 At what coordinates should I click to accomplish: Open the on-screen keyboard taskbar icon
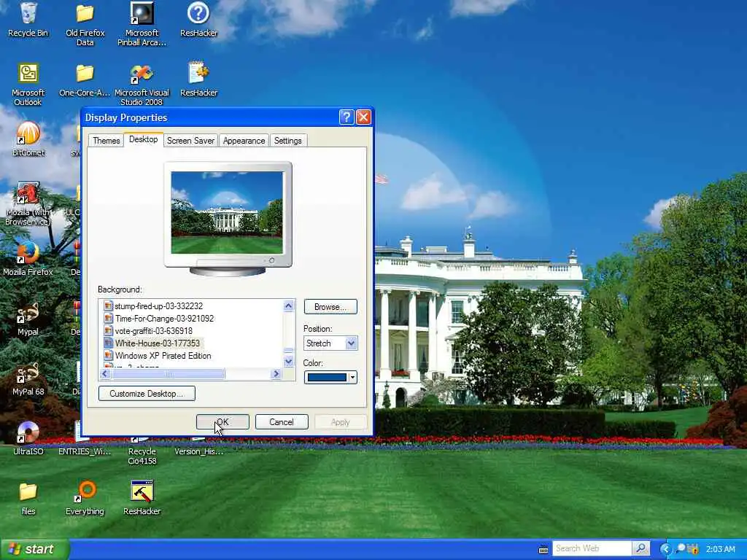coord(543,550)
